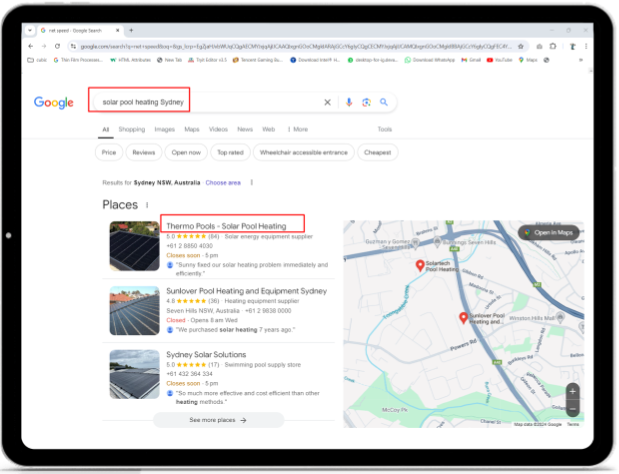Open the HTML Attributes bookmark
The height and width of the screenshot is (474, 619).
[x=131, y=60]
